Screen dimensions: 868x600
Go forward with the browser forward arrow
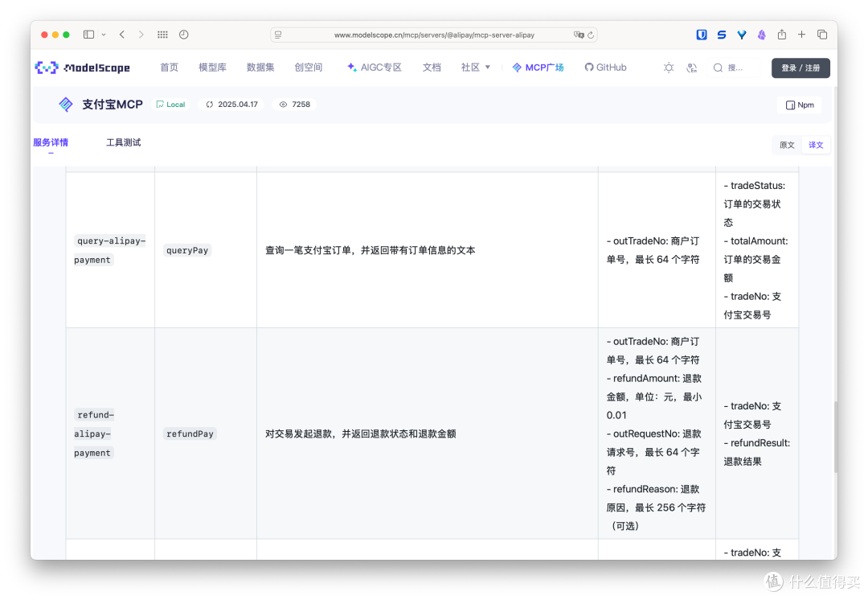[141, 35]
